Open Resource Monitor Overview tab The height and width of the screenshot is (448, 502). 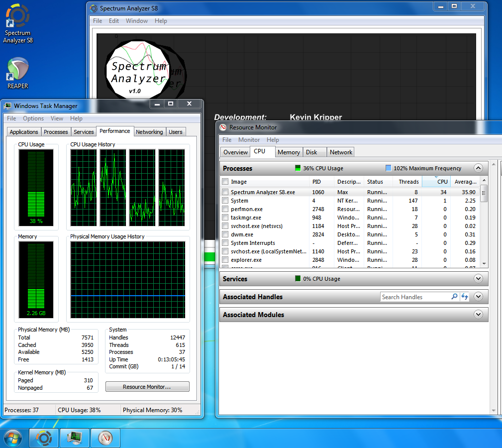pyautogui.click(x=236, y=152)
